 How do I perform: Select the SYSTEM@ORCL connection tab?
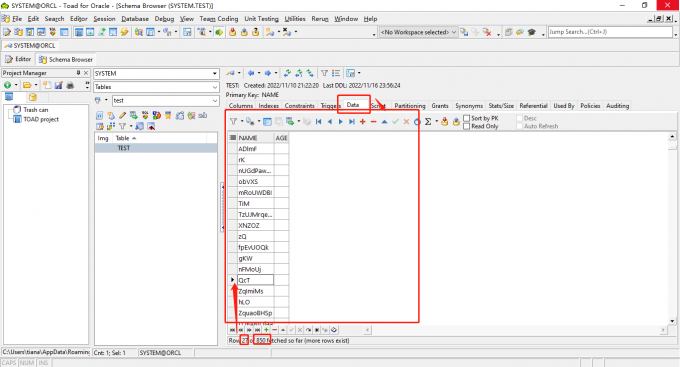pyautogui.click(x=29, y=46)
